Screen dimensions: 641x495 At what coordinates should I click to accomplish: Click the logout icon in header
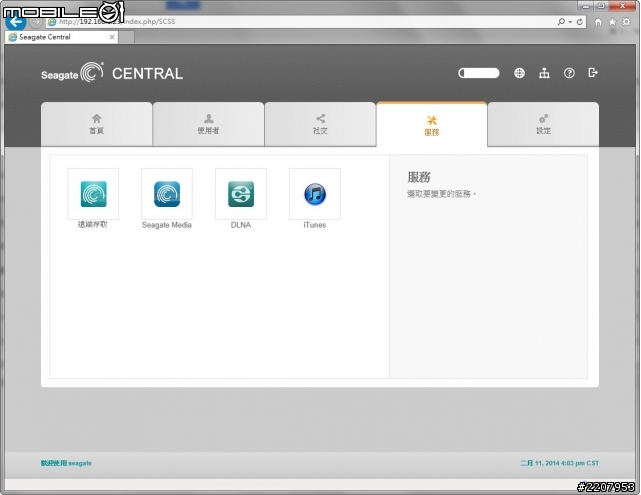[593, 73]
